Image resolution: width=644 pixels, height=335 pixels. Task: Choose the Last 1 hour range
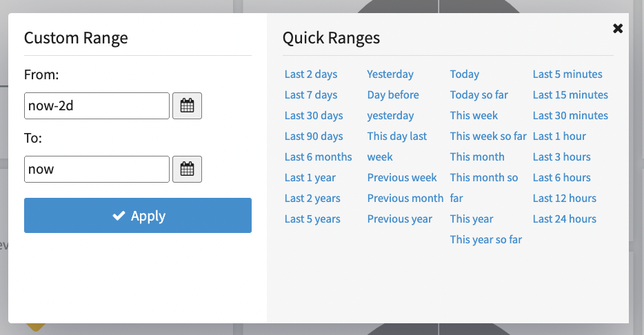[559, 136]
